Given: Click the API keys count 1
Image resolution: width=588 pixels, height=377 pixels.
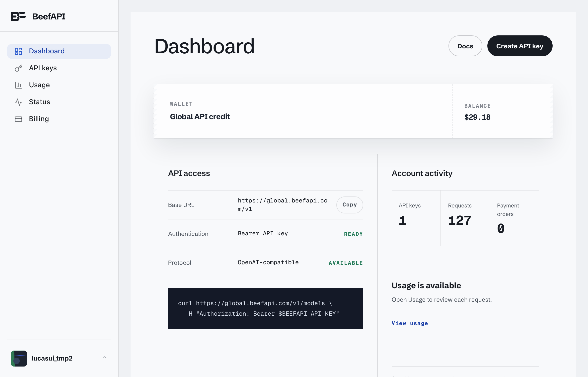Looking at the screenshot, I should pos(402,221).
